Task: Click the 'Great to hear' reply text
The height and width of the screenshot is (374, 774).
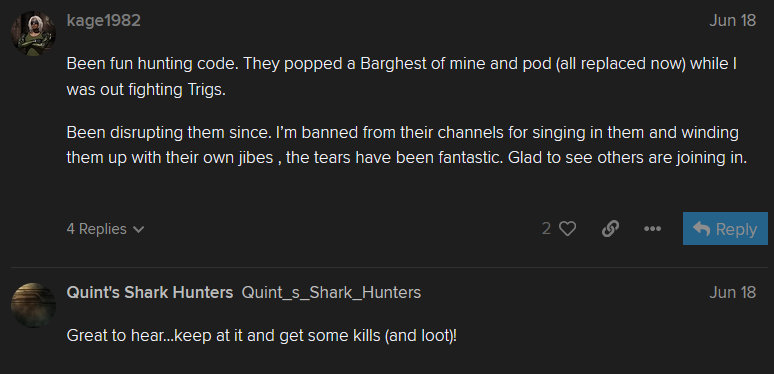Action: [x=262, y=337]
